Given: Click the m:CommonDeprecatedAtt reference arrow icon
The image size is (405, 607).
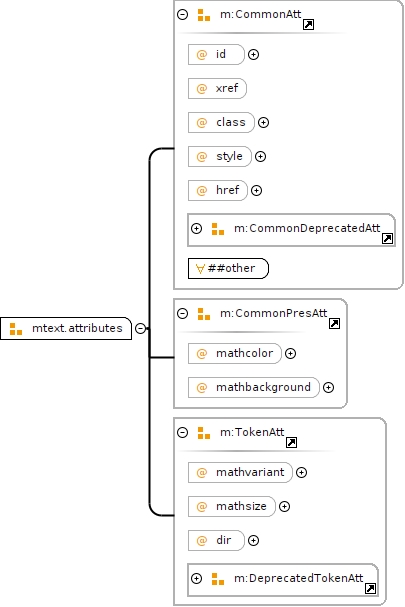Looking at the screenshot, I should [387, 238].
